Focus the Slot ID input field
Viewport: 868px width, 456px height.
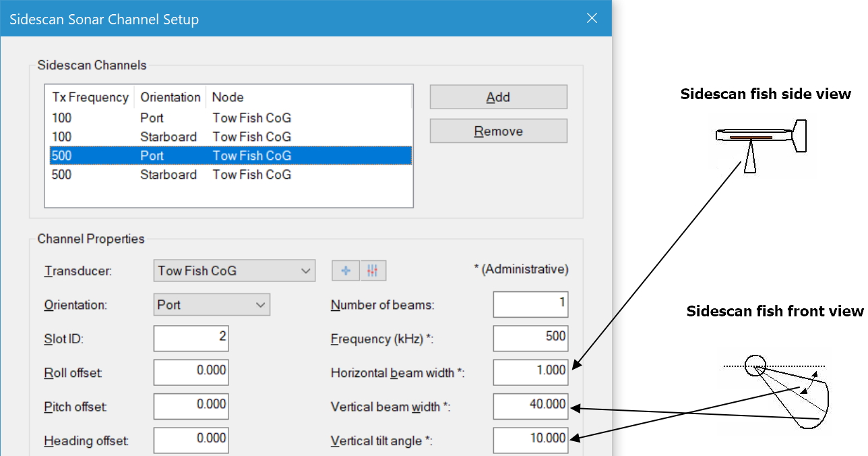pyautogui.click(x=191, y=339)
